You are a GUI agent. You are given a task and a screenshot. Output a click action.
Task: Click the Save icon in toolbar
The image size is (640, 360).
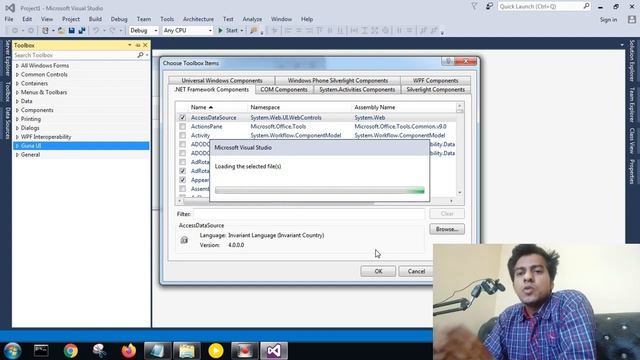[x=72, y=31]
